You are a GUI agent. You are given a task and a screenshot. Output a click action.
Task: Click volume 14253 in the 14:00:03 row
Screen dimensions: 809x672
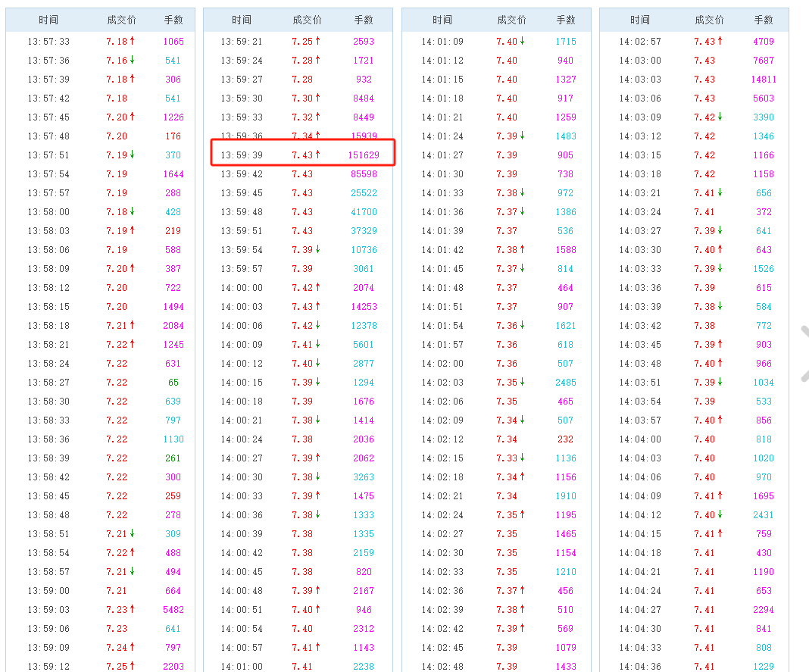364,307
